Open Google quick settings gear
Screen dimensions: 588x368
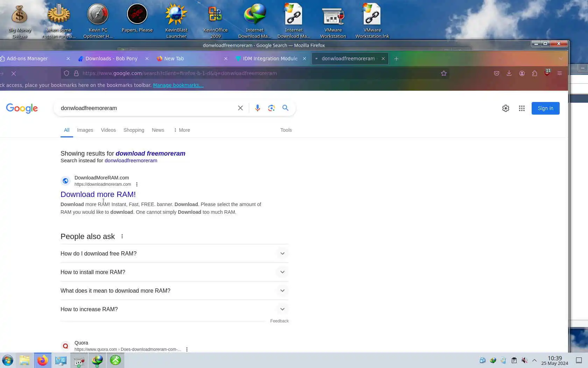click(x=505, y=108)
